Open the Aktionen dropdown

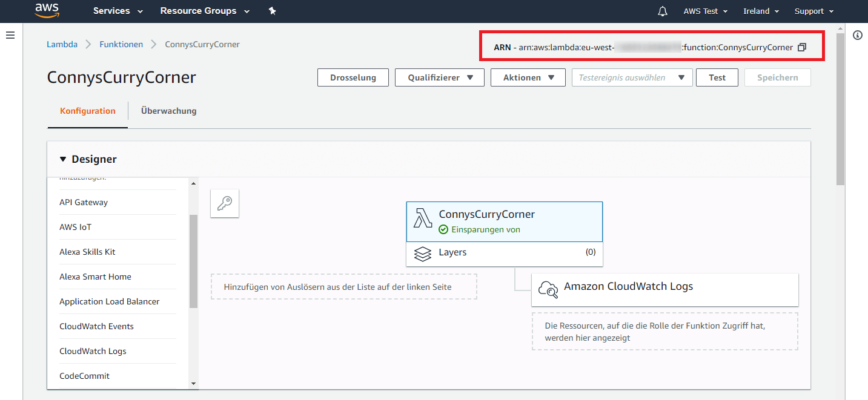coord(528,77)
